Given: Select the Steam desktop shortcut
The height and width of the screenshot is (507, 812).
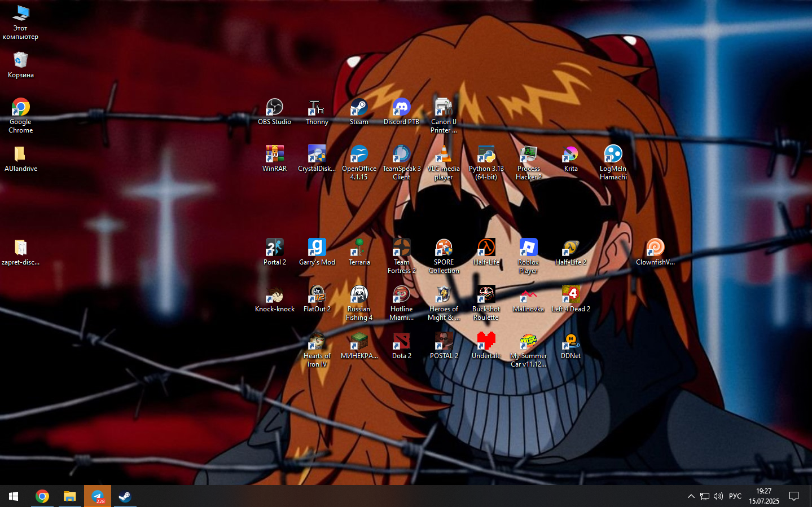Looking at the screenshot, I should (359, 112).
